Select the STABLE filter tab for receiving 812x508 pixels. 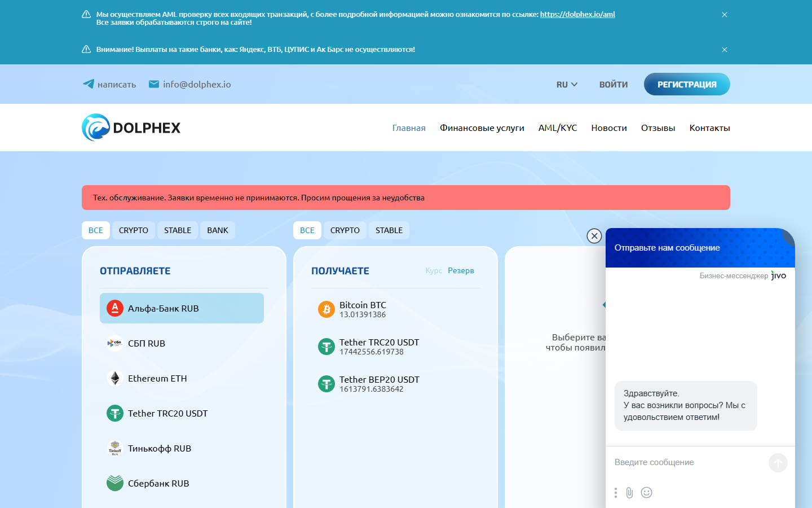tap(389, 230)
